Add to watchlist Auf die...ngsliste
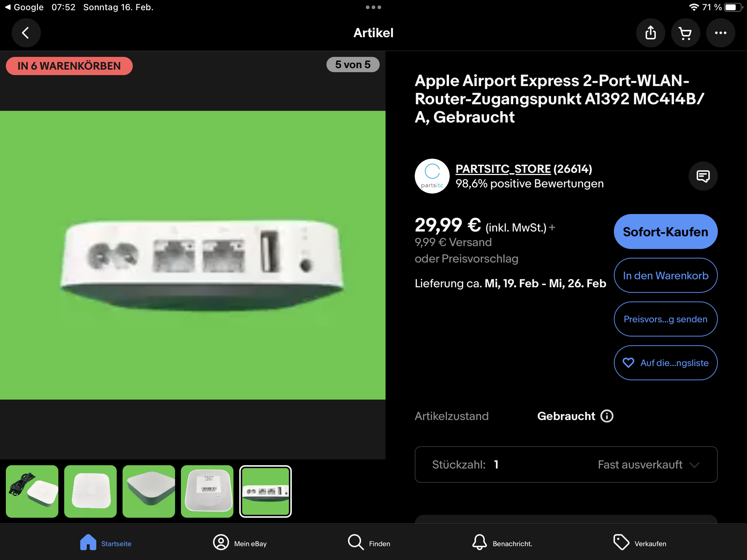Image resolution: width=747 pixels, height=560 pixels. pyautogui.click(x=666, y=363)
